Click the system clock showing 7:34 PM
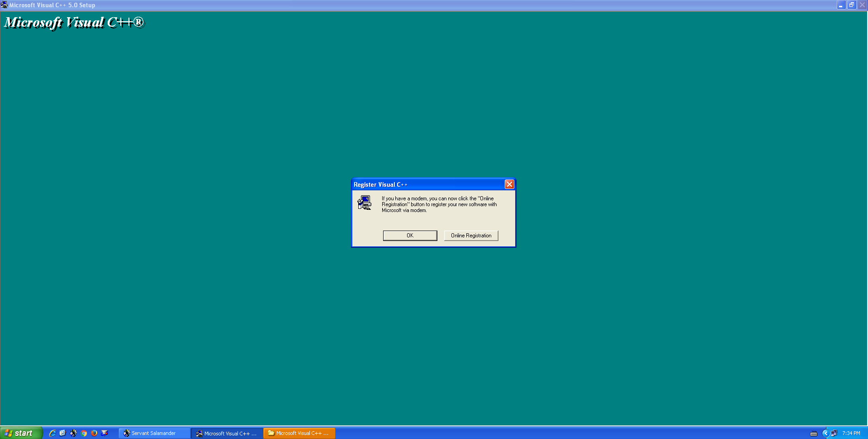The width and height of the screenshot is (868, 439). (x=851, y=433)
